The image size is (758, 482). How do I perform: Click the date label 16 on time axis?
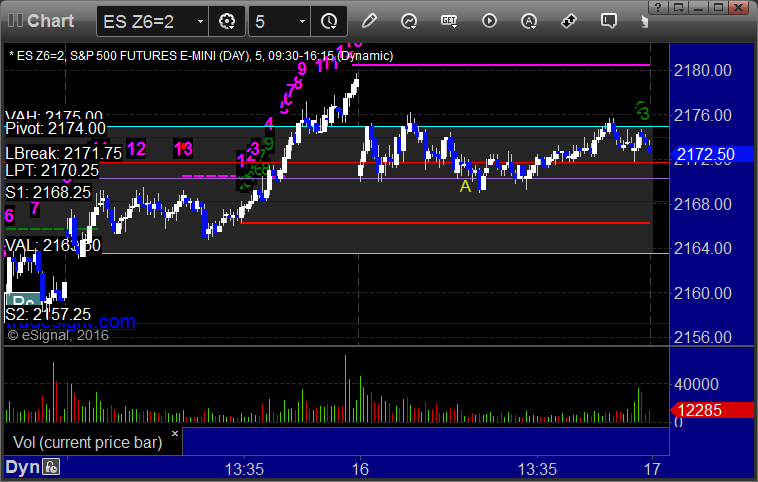pyautogui.click(x=360, y=469)
